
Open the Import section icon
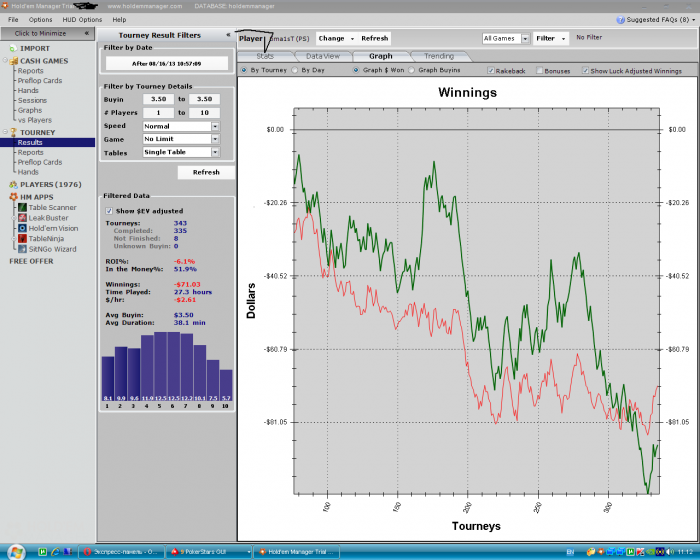pyautogui.click(x=12, y=47)
